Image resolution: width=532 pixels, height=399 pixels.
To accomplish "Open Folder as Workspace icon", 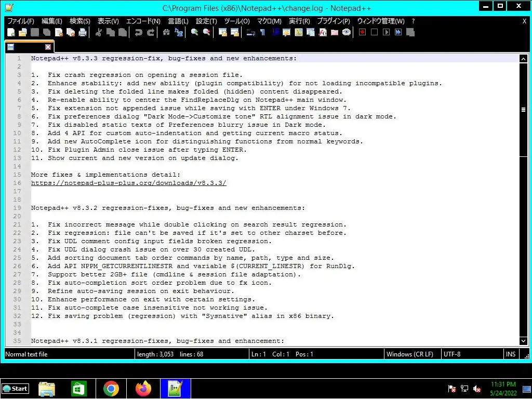I will point(335,32).
